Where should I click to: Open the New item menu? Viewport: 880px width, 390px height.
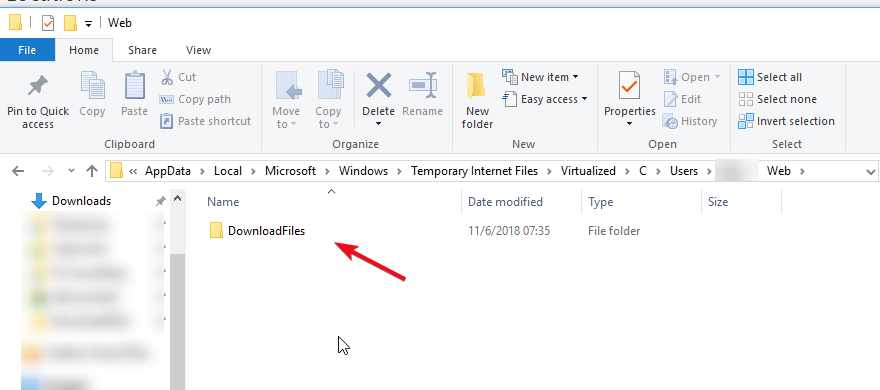click(x=540, y=77)
